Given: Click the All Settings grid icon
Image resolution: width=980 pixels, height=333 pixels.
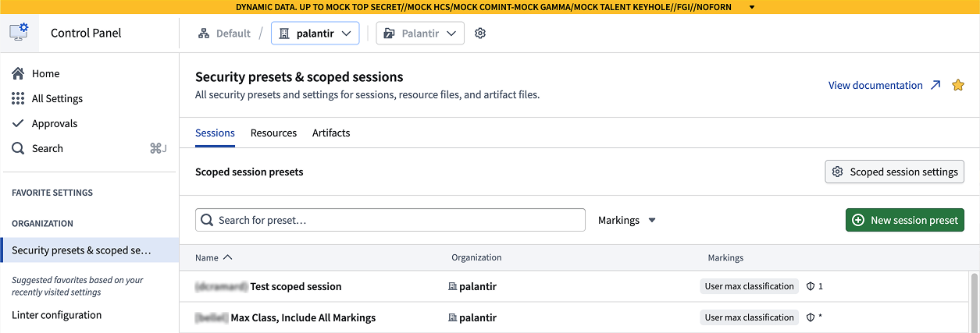Looking at the screenshot, I should tap(18, 98).
